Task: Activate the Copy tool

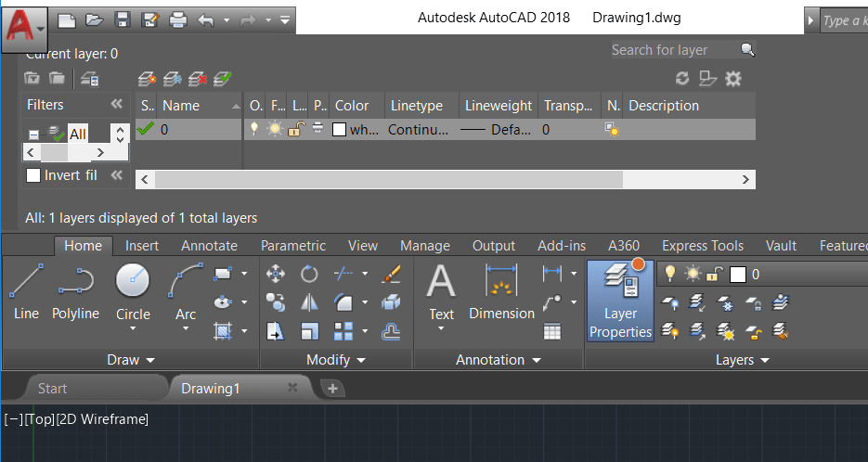Action: 276,302
